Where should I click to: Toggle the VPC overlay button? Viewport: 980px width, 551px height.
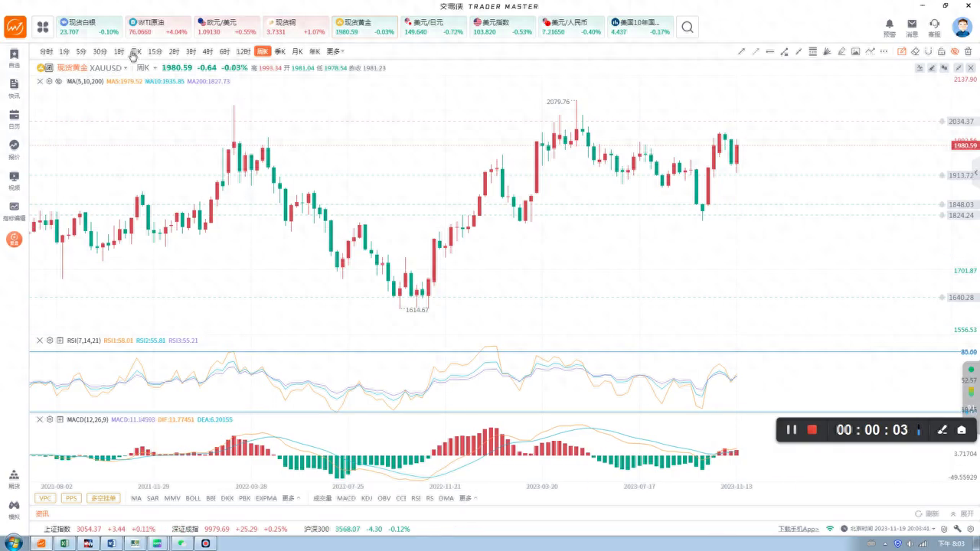pyautogui.click(x=46, y=498)
